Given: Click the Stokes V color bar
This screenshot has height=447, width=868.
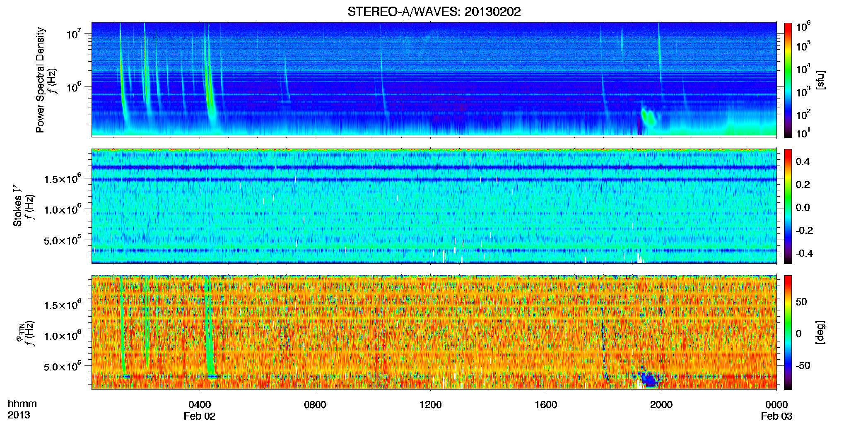Looking at the screenshot, I should tap(788, 206).
